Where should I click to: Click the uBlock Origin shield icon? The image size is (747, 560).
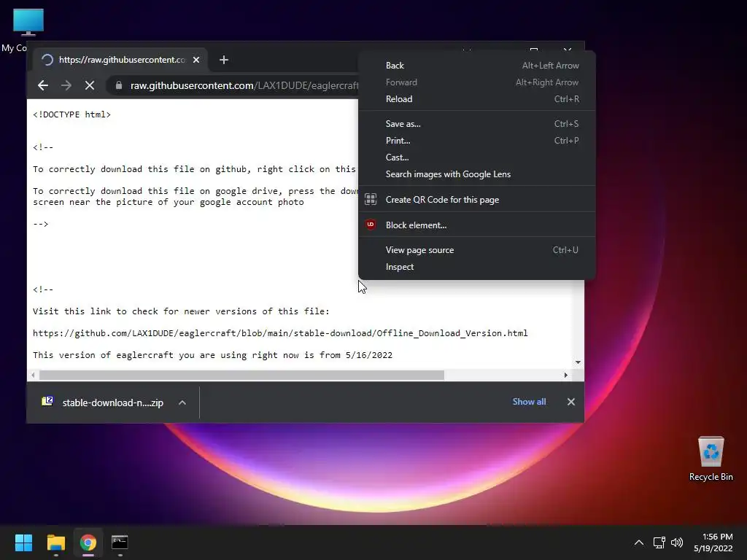[x=371, y=225]
